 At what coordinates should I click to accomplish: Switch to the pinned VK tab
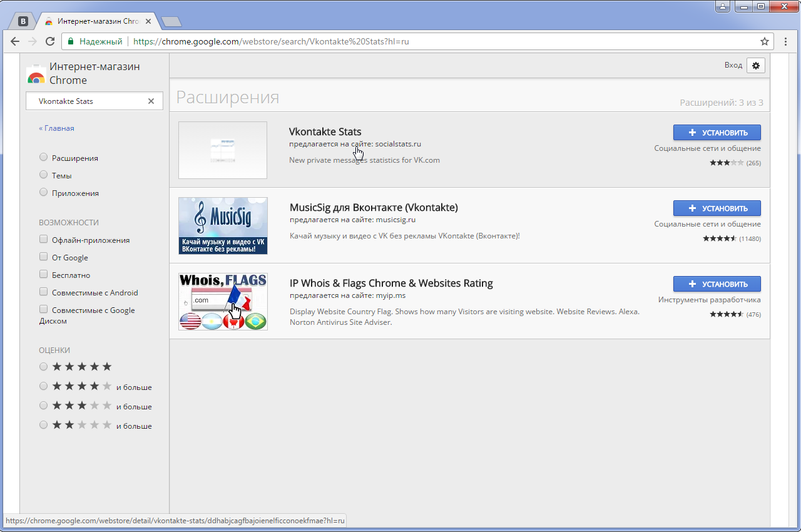pos(23,21)
